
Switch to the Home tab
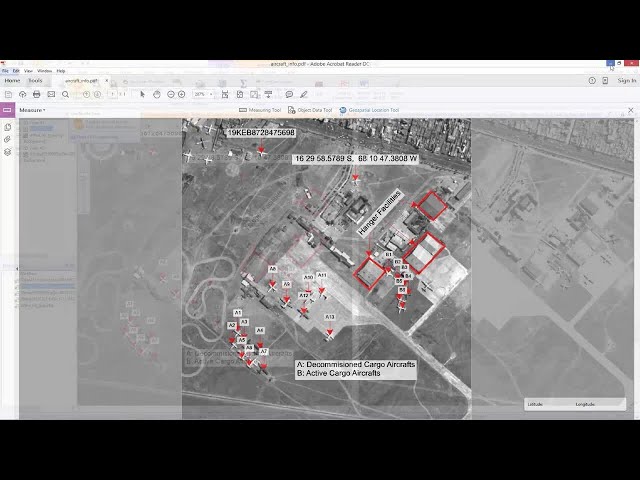tap(12, 81)
